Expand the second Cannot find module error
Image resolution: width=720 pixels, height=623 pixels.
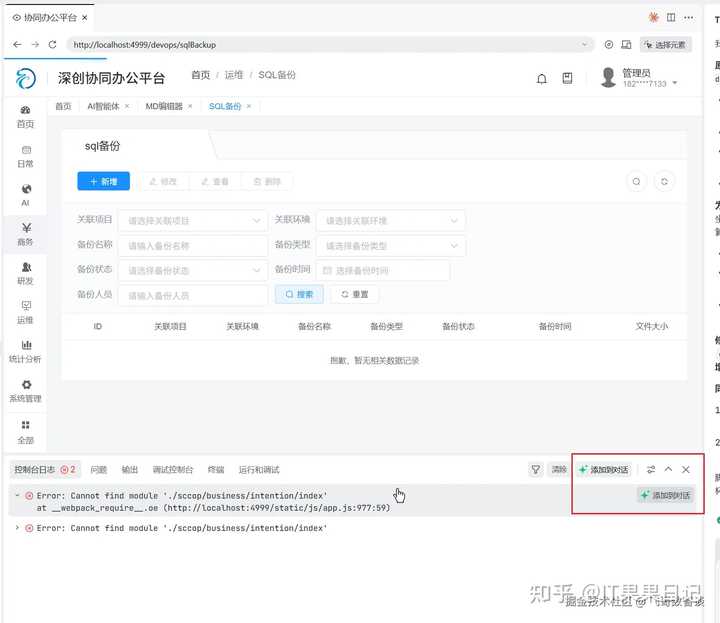point(17,528)
